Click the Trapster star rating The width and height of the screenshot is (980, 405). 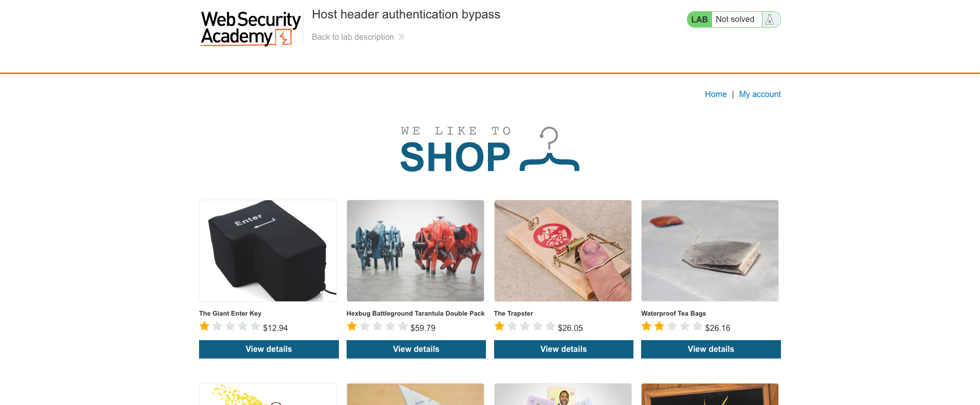pos(525,326)
